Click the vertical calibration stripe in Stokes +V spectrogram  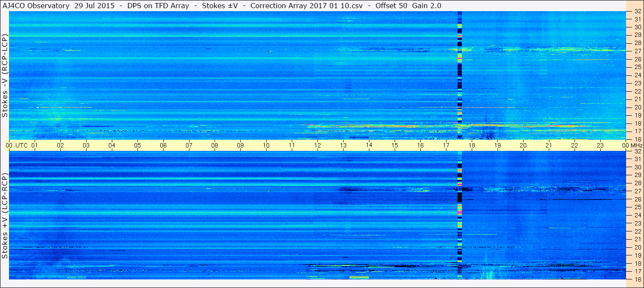coord(460,215)
